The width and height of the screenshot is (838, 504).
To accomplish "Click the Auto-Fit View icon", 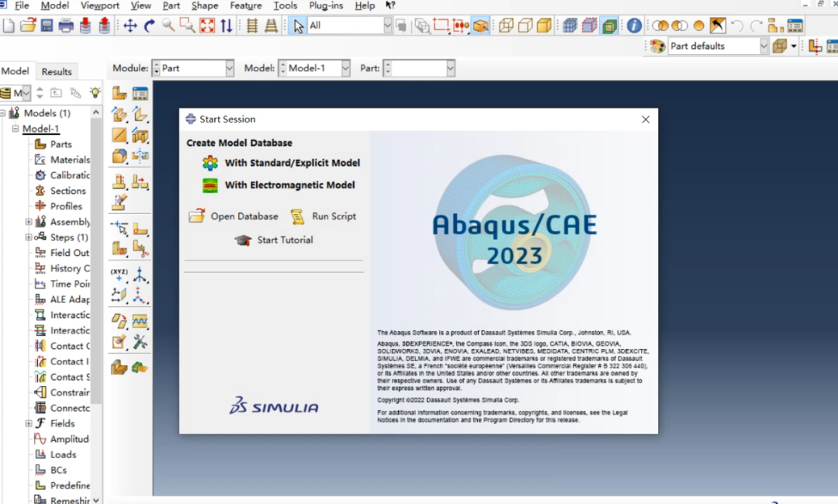I will tap(207, 26).
